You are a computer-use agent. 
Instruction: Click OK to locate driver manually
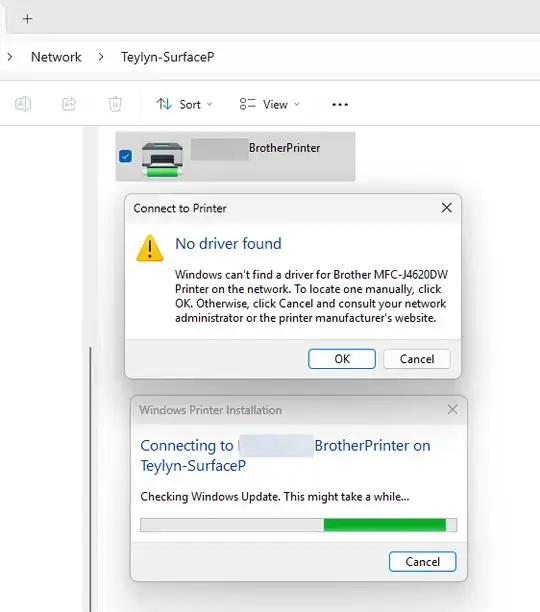point(342,359)
